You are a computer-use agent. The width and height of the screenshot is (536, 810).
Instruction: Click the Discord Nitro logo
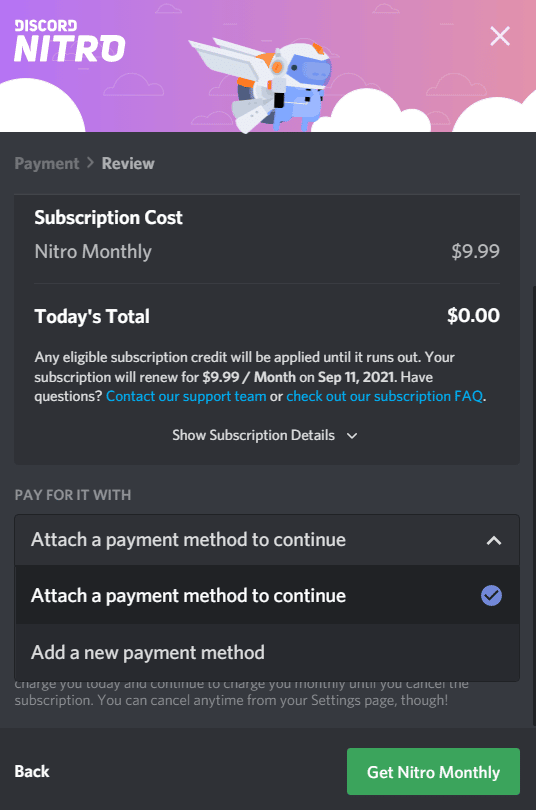tap(70, 41)
